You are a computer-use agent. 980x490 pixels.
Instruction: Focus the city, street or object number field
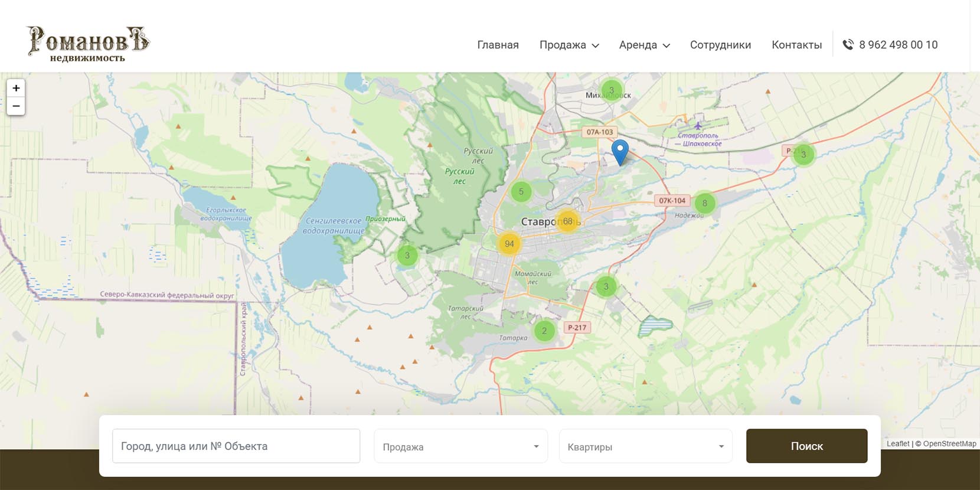(x=236, y=446)
